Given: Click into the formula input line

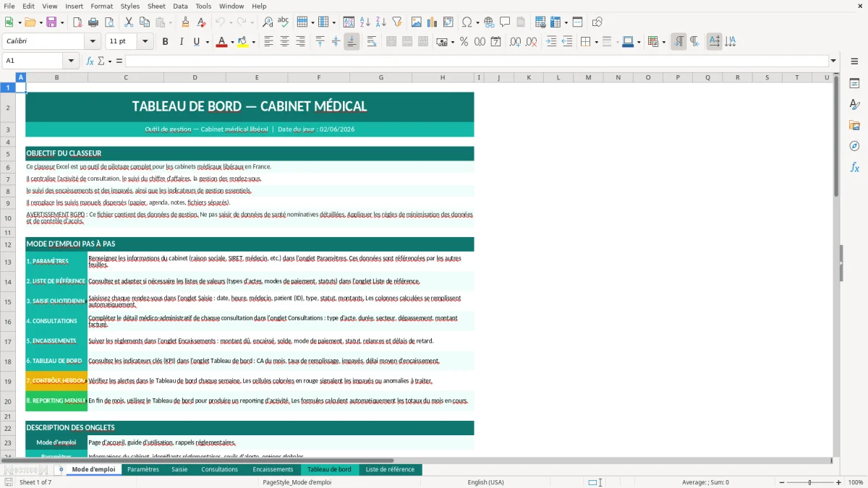Looking at the screenshot, I should click(476, 61).
